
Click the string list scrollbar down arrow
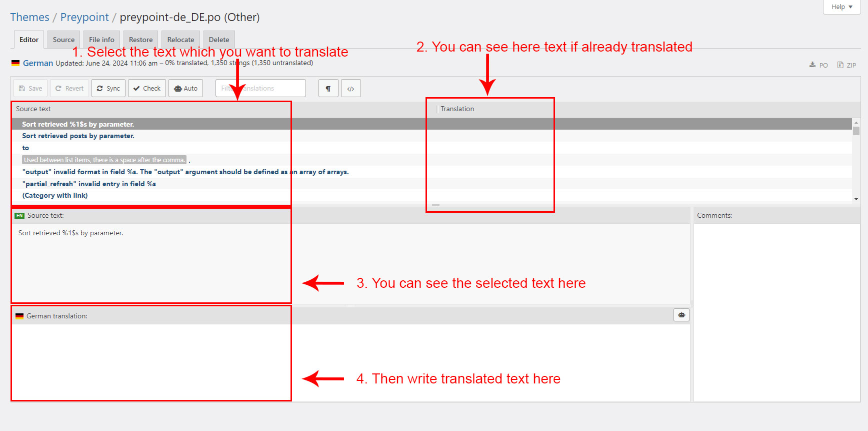856,199
